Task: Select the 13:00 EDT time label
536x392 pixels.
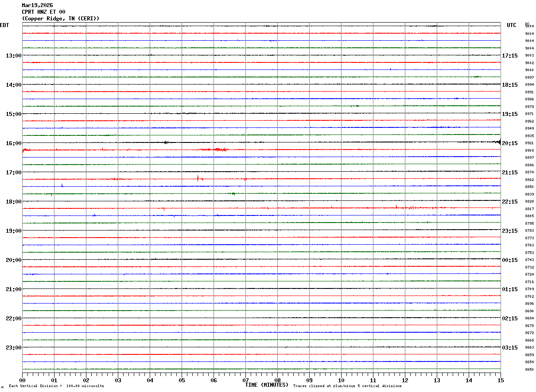Action: 14,56
